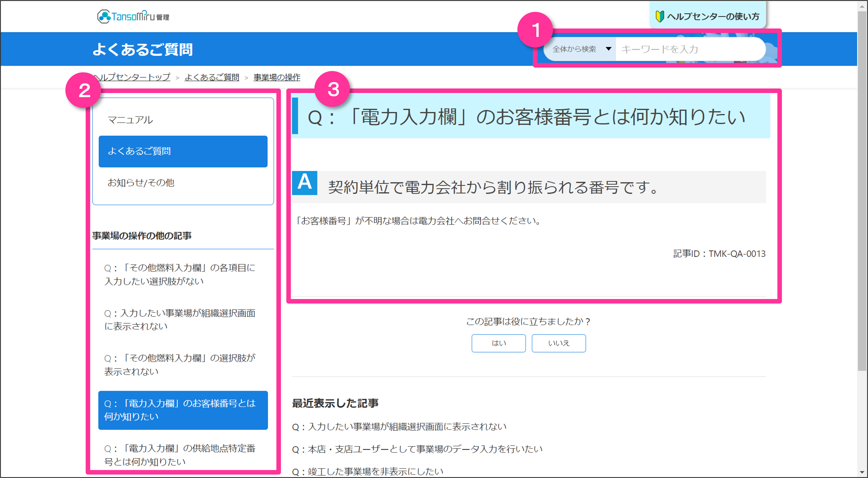Screen dimensions: 868x478
Task: Select マニュアル in the sidebar menu
Action: pos(130,120)
